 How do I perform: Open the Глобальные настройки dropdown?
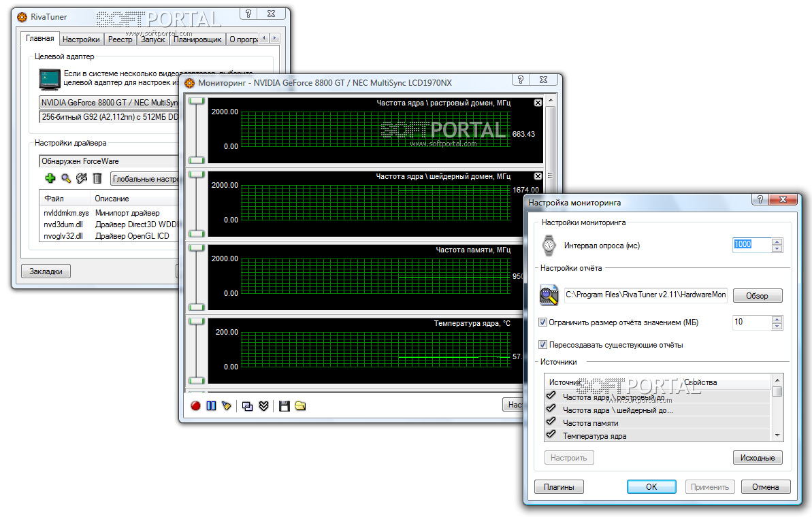144,178
